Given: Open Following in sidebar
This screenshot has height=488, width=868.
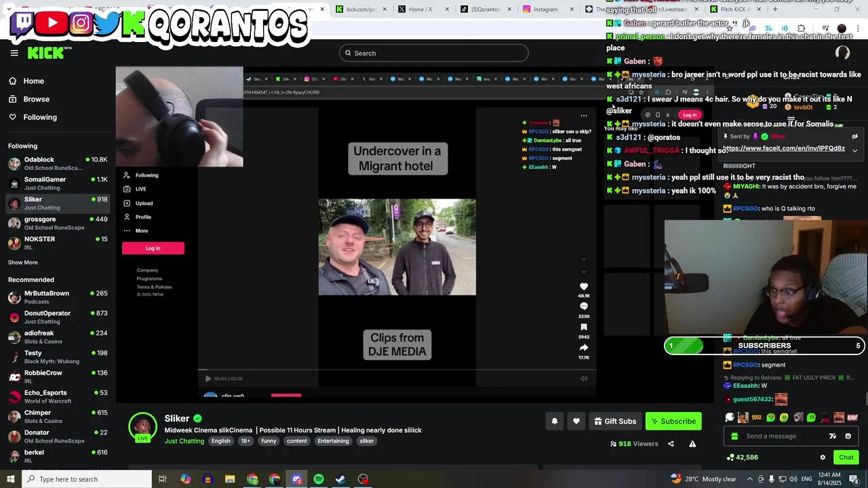Looking at the screenshot, I should pyautogui.click(x=40, y=117).
